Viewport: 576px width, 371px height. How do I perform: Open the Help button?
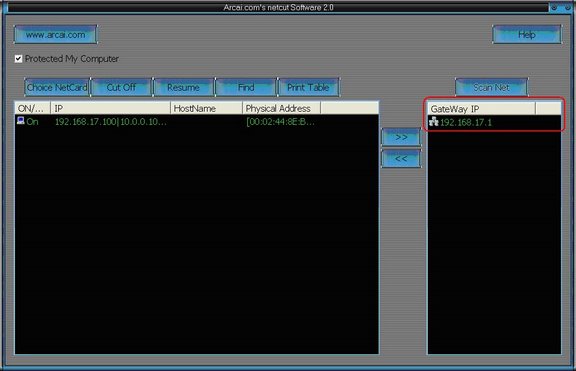tap(526, 35)
